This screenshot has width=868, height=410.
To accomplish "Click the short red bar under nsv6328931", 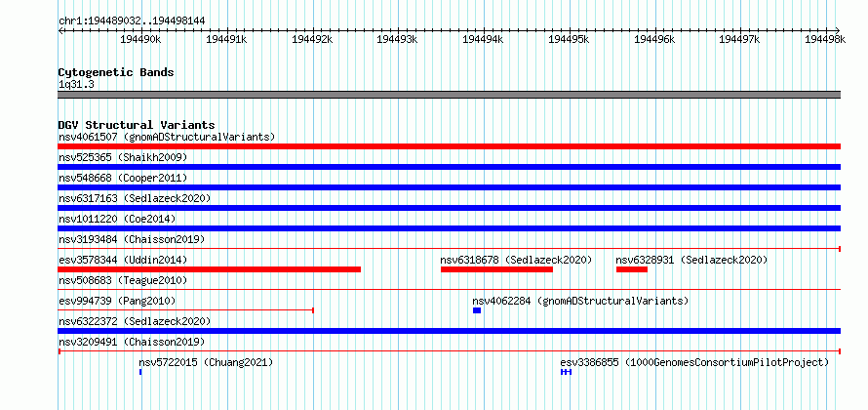I will (632, 269).
